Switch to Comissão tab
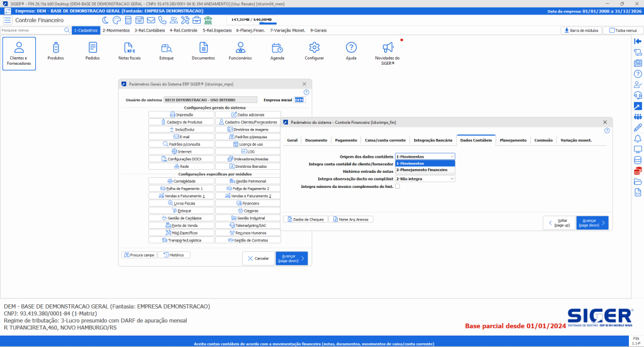Viewport: 644px width, 347px height. point(543,140)
